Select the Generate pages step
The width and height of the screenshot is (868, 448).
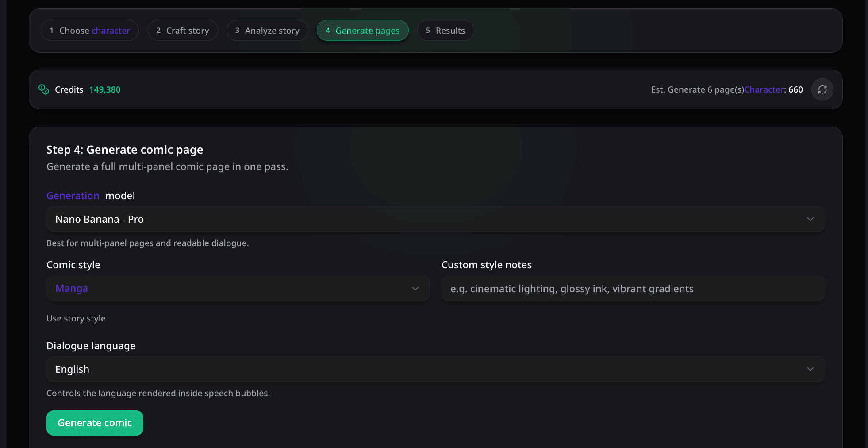pos(362,31)
